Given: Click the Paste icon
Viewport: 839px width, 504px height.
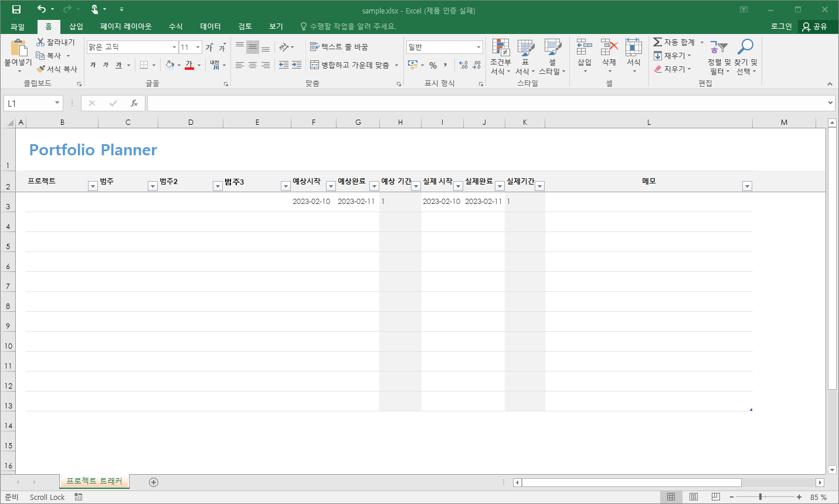Looking at the screenshot, I should [18, 48].
